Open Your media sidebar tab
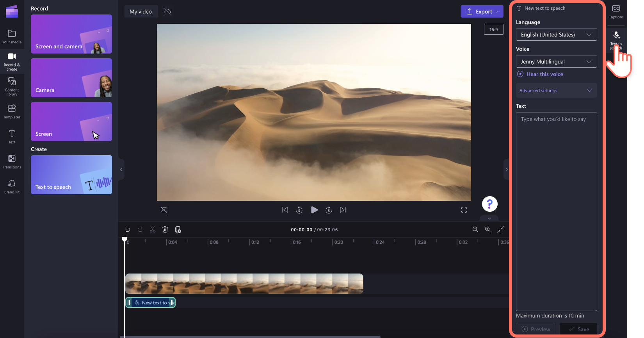Viewport: 644px width, 338px height. point(12,37)
